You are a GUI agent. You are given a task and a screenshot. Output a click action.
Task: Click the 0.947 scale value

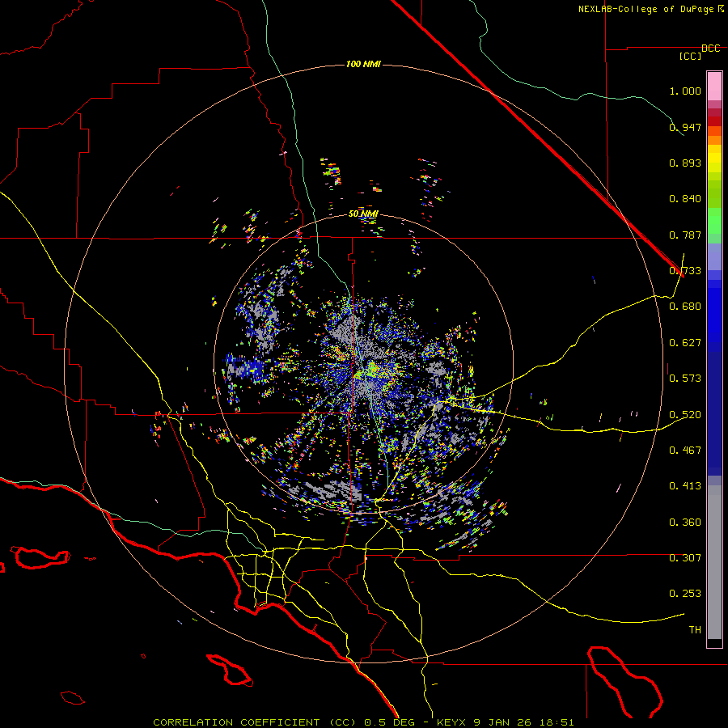(x=685, y=127)
